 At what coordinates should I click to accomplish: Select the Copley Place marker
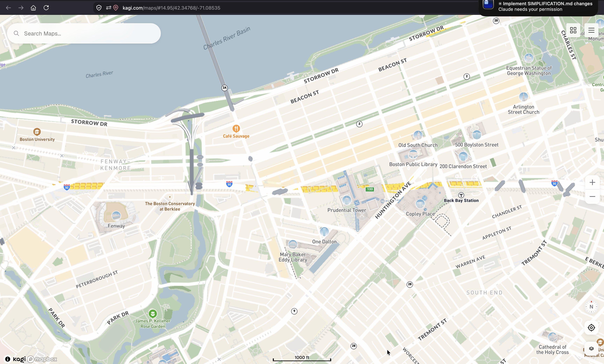click(x=420, y=204)
